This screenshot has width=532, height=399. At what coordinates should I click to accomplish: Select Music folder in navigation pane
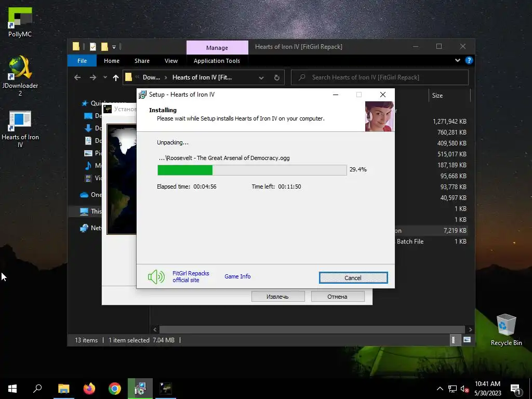[92, 166]
